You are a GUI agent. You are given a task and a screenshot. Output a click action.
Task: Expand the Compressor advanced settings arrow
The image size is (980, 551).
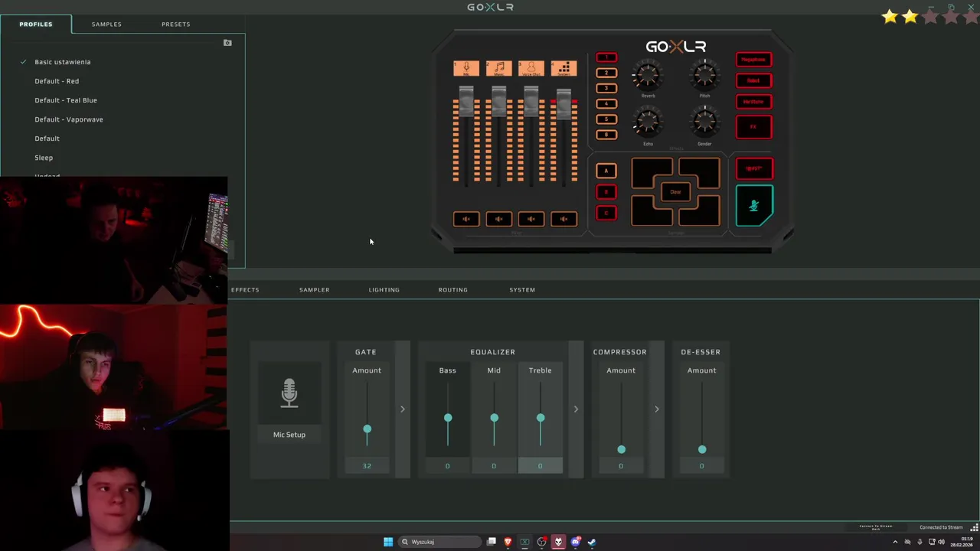tap(656, 409)
